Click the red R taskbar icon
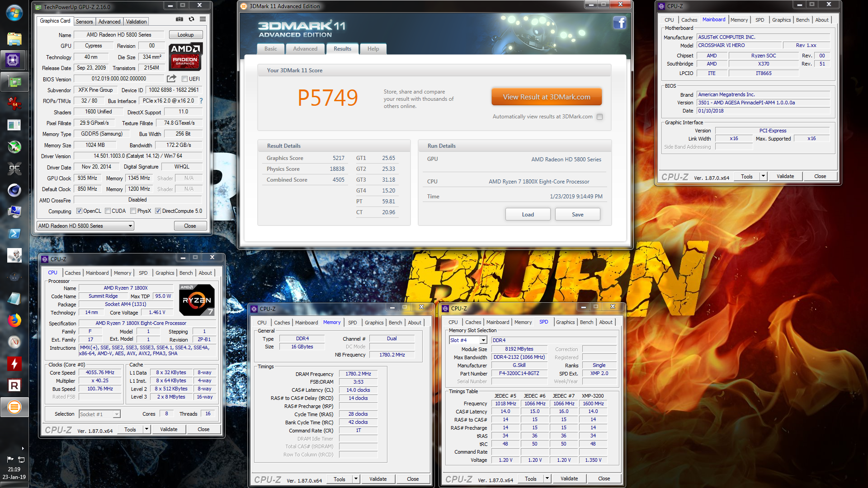This screenshot has height=488, width=868. (14, 385)
